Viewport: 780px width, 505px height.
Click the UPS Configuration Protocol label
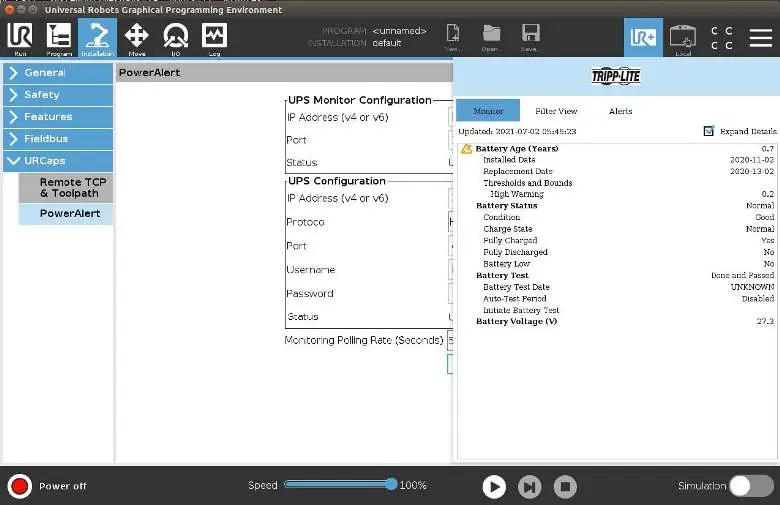(305, 222)
